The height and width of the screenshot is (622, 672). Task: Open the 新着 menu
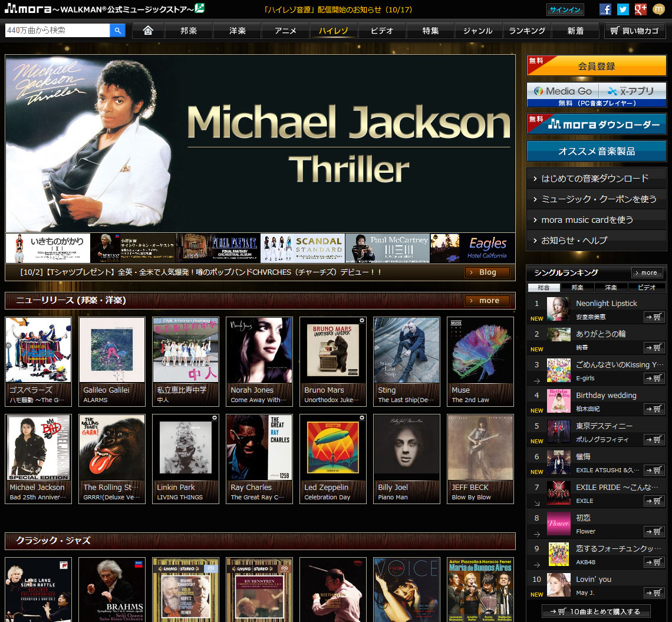[575, 31]
